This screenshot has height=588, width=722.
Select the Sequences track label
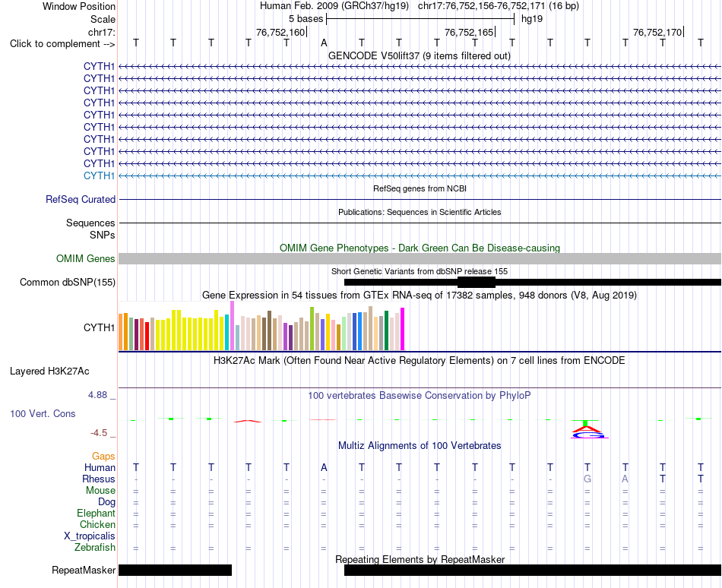90,223
